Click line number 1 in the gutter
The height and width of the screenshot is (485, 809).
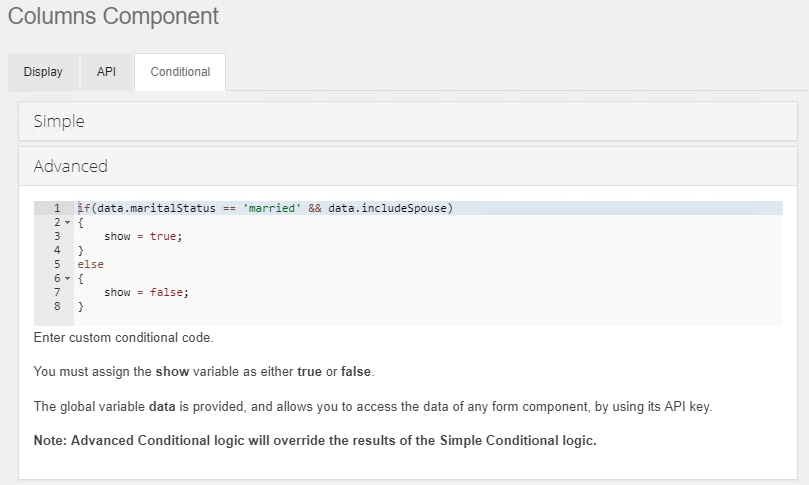(x=58, y=208)
